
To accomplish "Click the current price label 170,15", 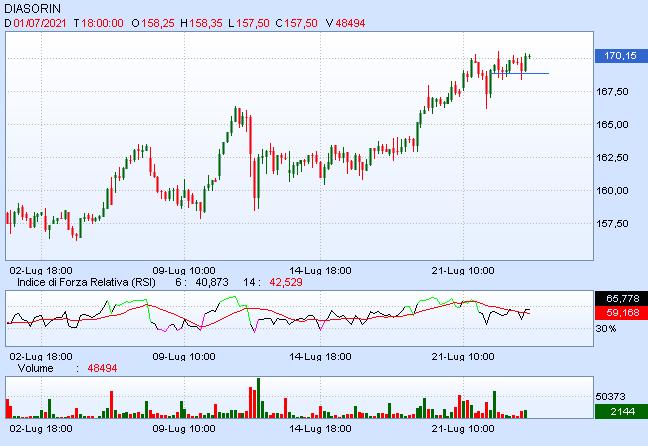I will click(621, 55).
